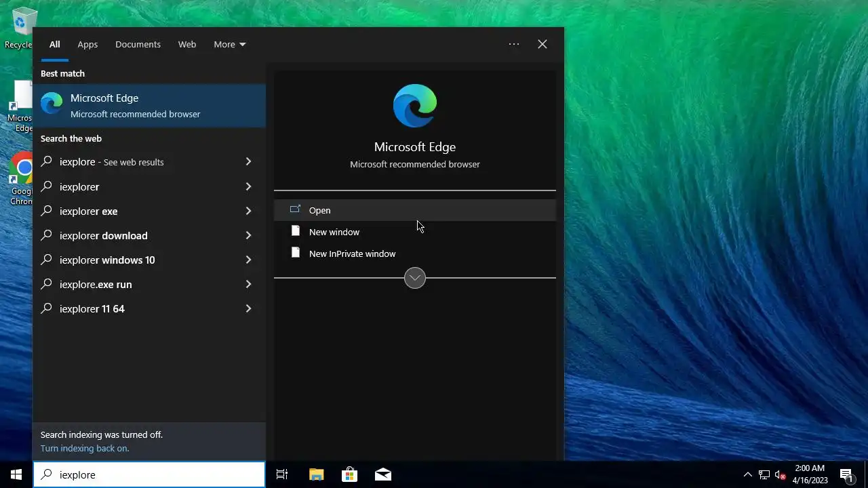The width and height of the screenshot is (868, 488).
Task: Expand chevron next to 'iexplorer windows 10'
Action: (x=248, y=260)
